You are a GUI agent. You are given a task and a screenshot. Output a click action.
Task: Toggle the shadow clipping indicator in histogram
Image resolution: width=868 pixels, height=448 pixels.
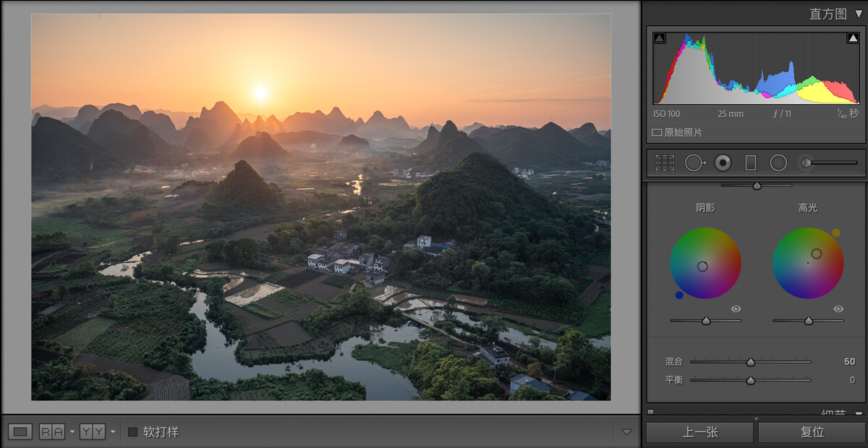660,38
